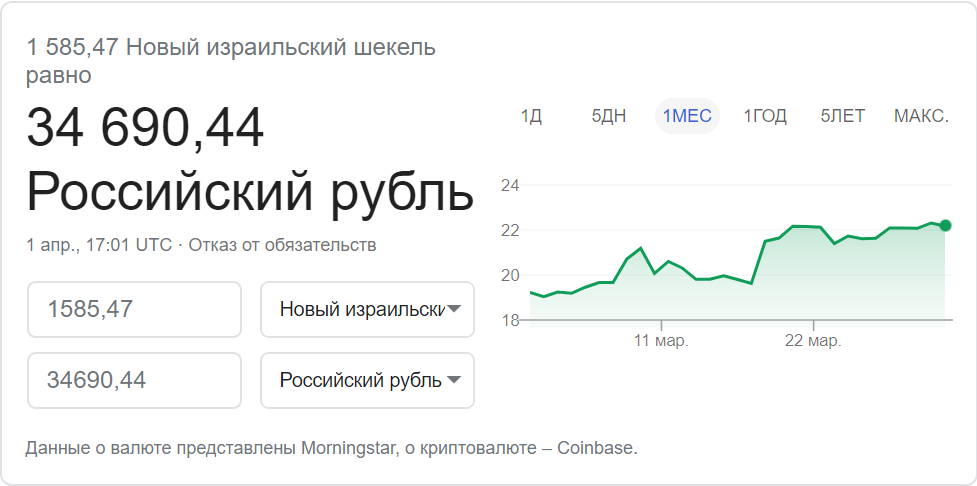Viewport: 977px width, 486px height.
Task: Show the 1ГОД chart range
Action: point(765,116)
